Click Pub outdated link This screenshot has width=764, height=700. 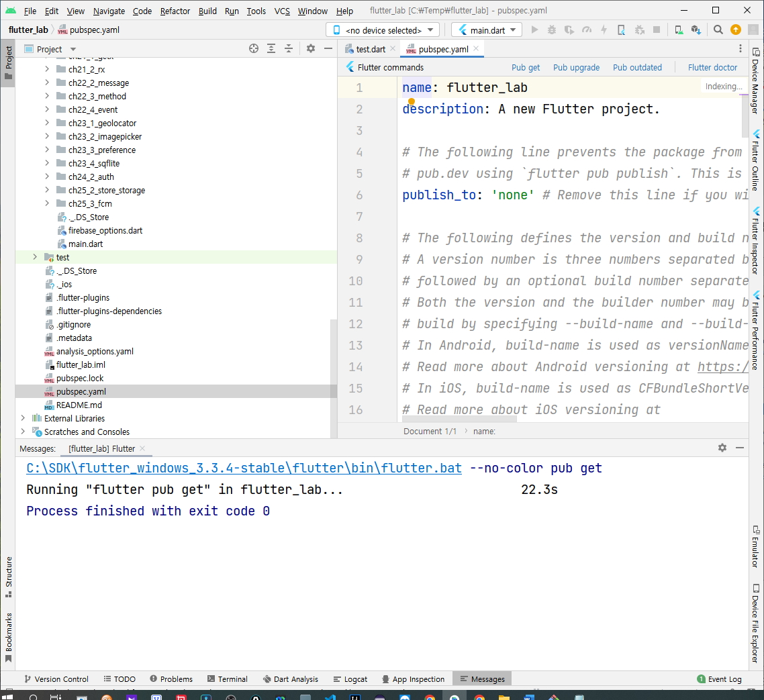[x=637, y=67]
